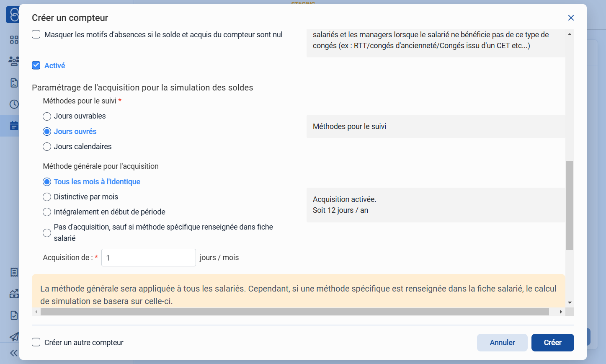Click the 'Soit 12 jours / an' text
Viewport: 606px width, 364px height.
pyautogui.click(x=340, y=210)
